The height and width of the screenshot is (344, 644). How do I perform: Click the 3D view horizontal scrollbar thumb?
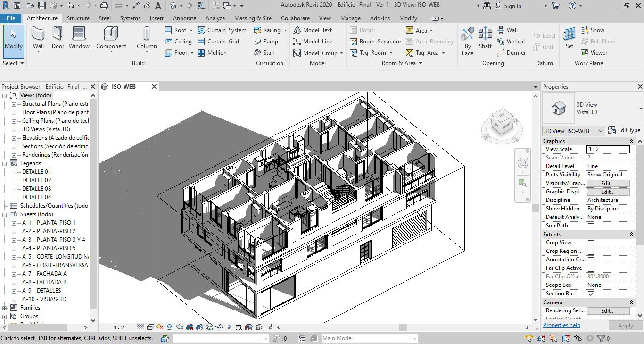[403, 327]
